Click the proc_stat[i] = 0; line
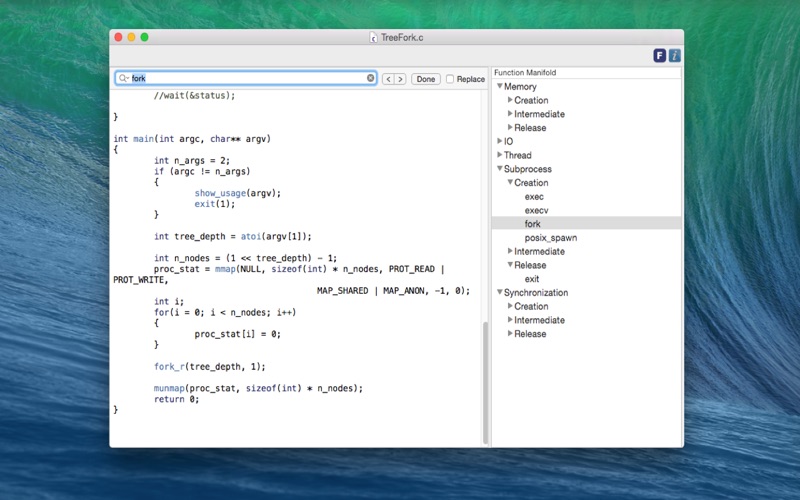 tap(238, 334)
